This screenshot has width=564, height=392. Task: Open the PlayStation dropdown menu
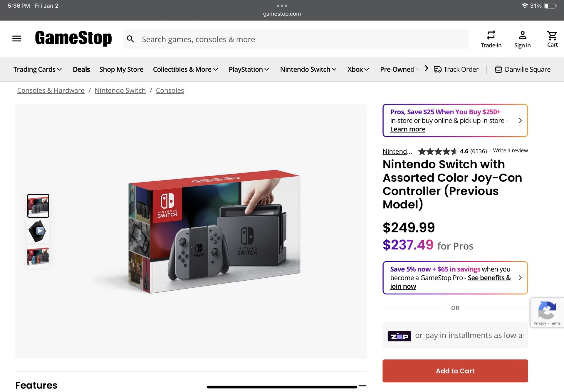coord(249,69)
